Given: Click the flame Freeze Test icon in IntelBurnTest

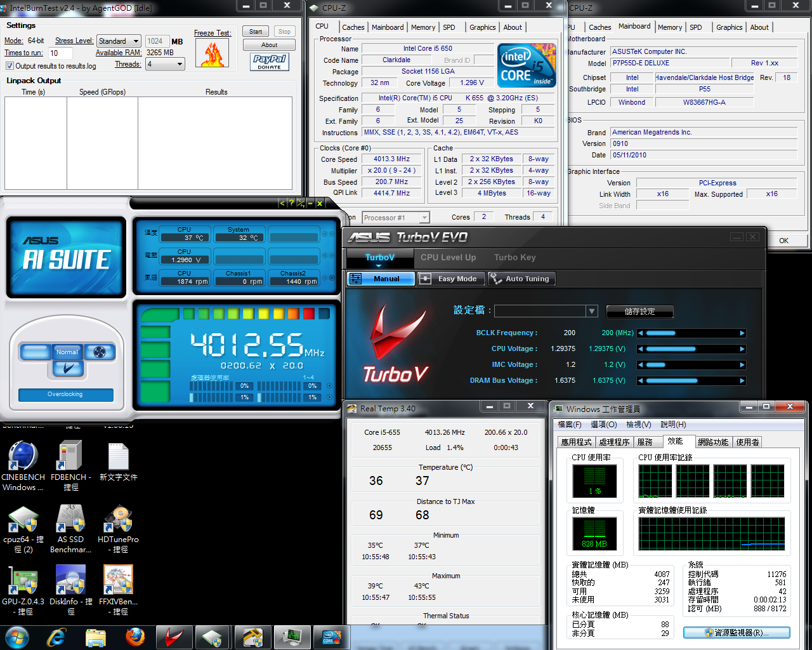Looking at the screenshot, I should click(x=212, y=53).
